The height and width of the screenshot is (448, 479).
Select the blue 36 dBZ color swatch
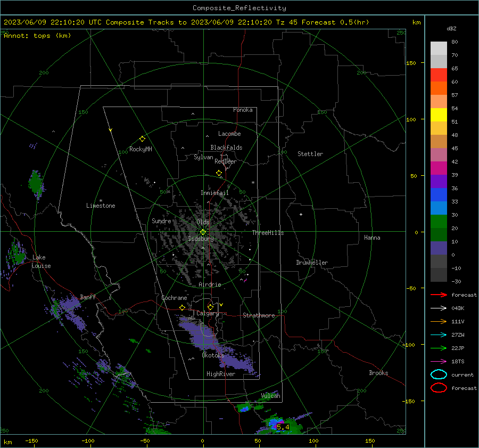[x=439, y=194]
